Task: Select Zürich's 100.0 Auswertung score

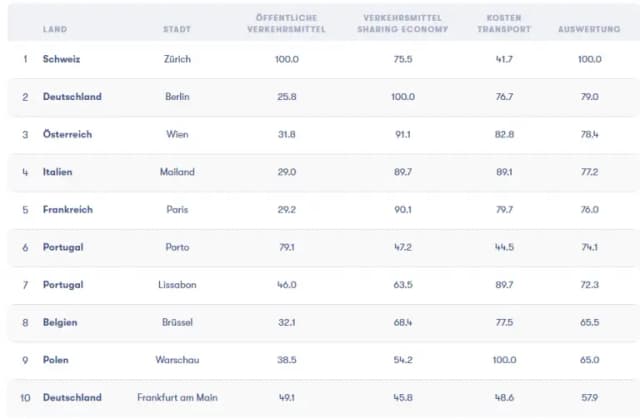Action: pos(589,59)
